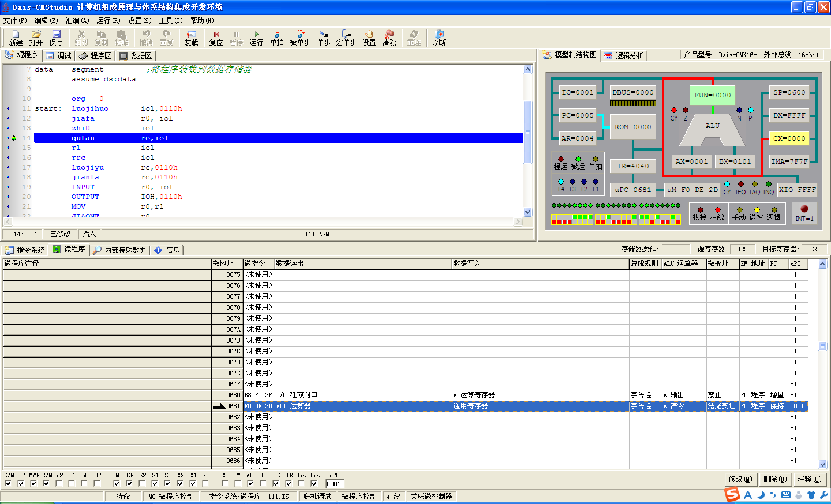
Task: Click source line 'OUTPUT IOH,0110h'
Action: coord(127,197)
